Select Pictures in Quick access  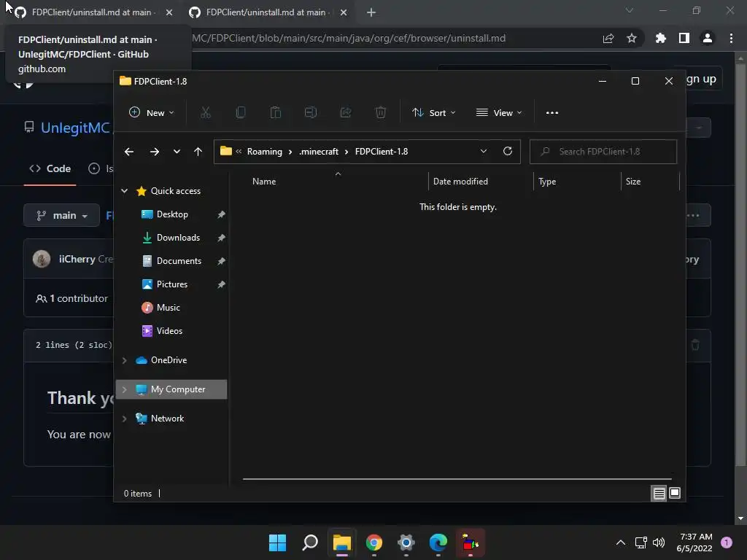tap(172, 284)
